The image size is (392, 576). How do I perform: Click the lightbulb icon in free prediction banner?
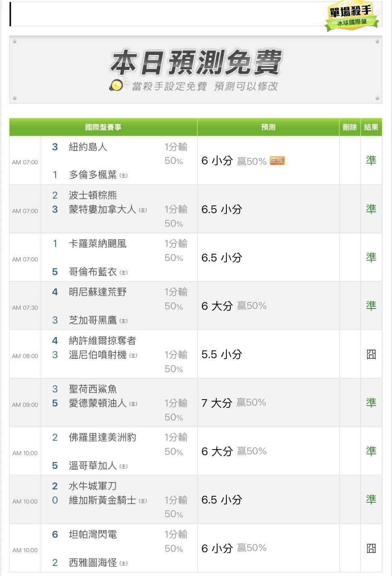coord(117,85)
